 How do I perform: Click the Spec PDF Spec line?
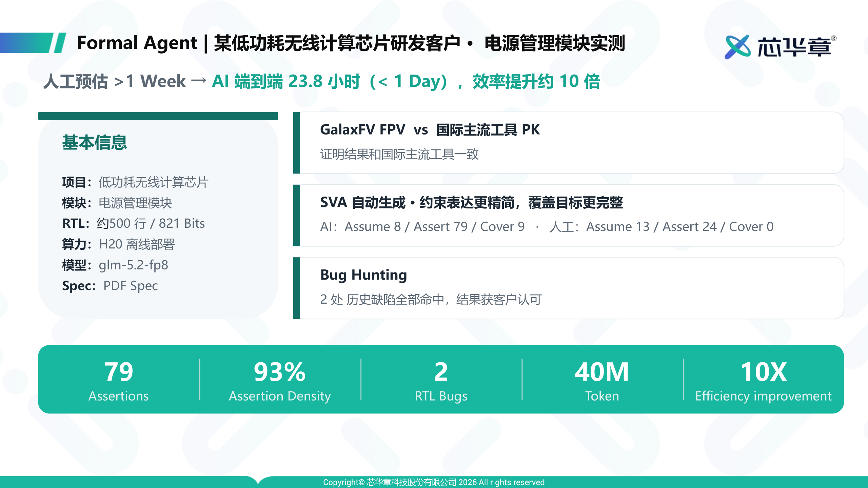(x=110, y=286)
